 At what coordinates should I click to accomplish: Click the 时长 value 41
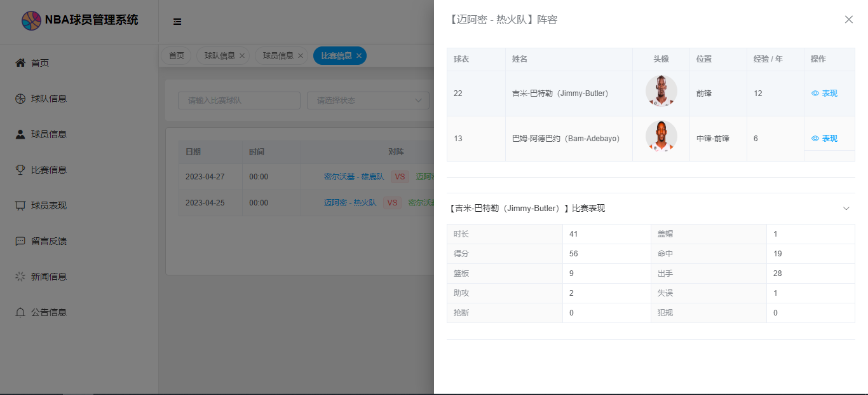(574, 234)
